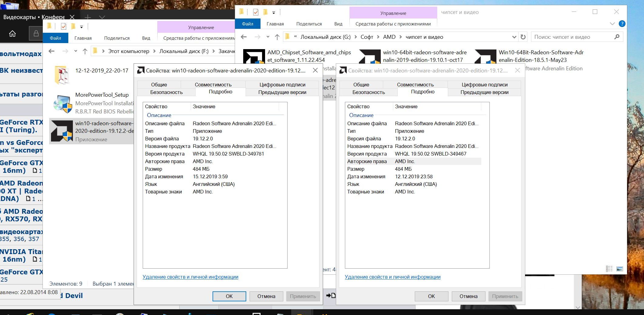Screen dimensions: 644x315
Task: Open Главная ribbon tab in G: Explorer
Action: pos(275,24)
